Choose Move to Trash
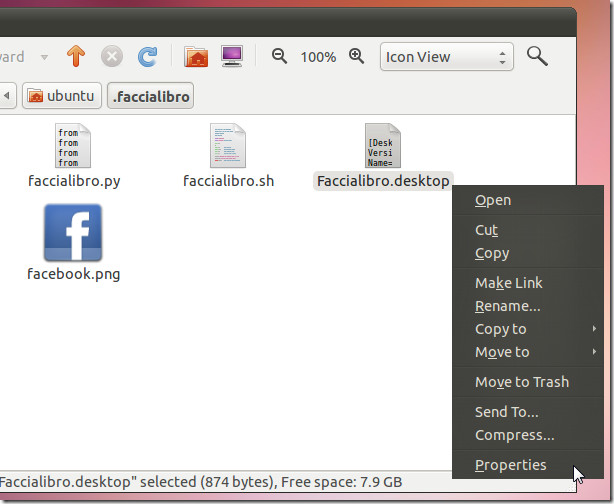614x504 pixels. click(x=528, y=382)
